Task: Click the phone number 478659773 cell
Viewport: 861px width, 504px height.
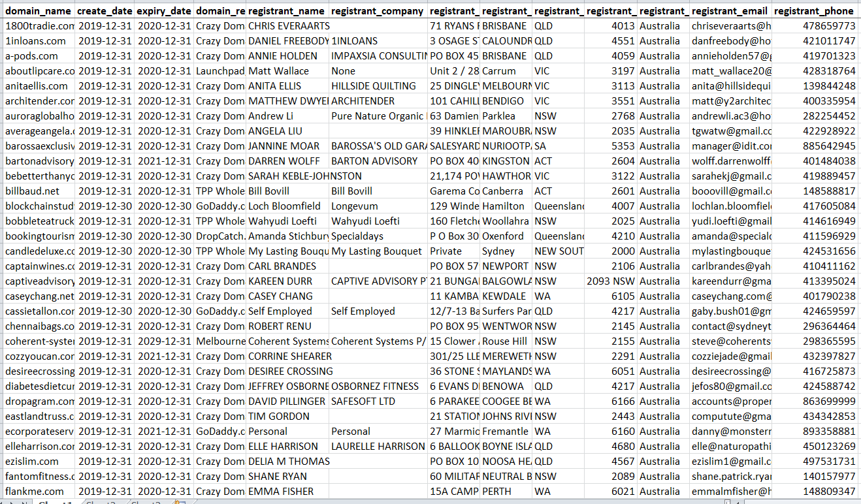Action: point(815,26)
